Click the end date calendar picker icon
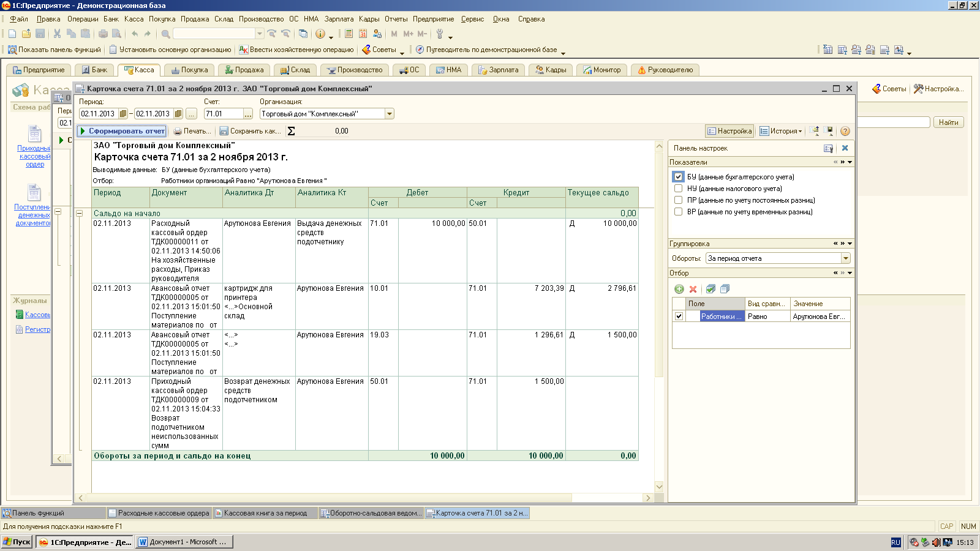 [x=178, y=114]
